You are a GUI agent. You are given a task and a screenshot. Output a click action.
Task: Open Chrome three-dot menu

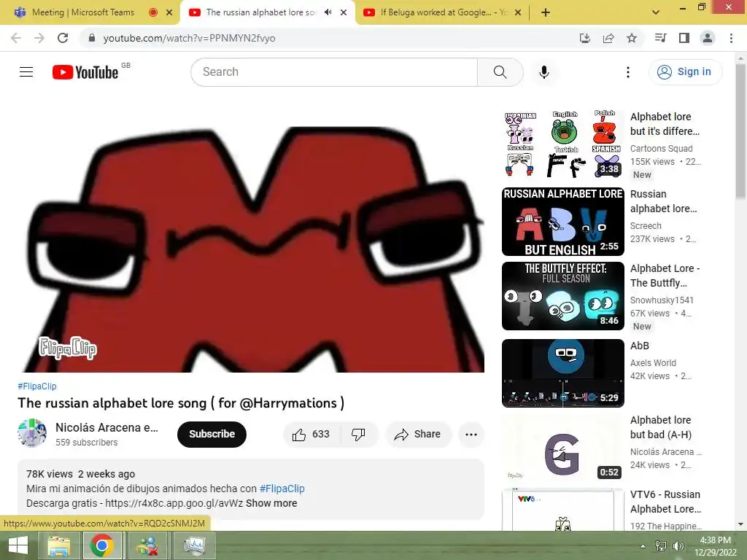click(x=731, y=38)
